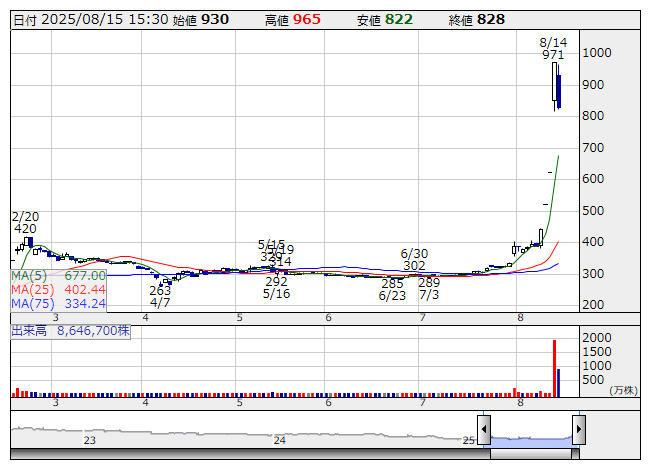
Task: Click the 終値 828 closing price
Action: point(477,20)
